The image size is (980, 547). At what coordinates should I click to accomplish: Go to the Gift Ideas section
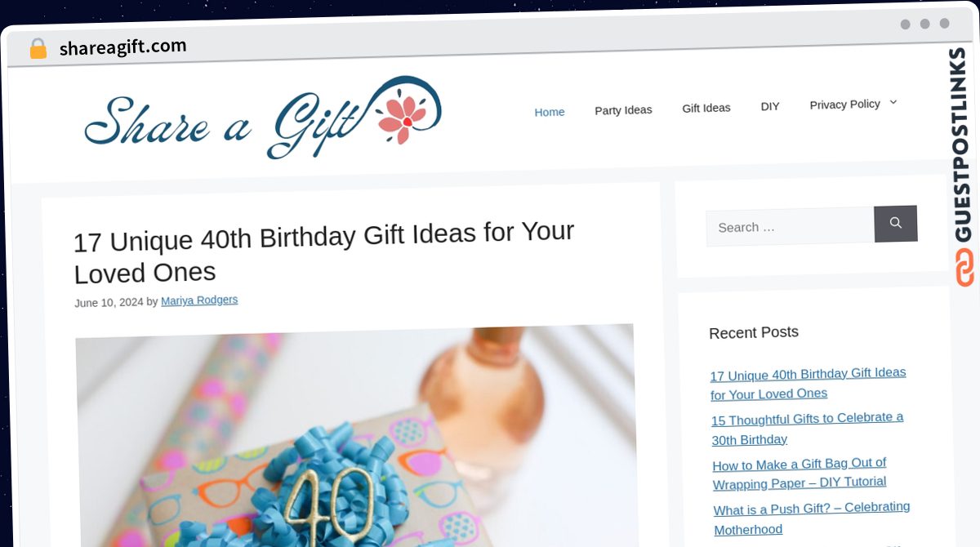706,108
